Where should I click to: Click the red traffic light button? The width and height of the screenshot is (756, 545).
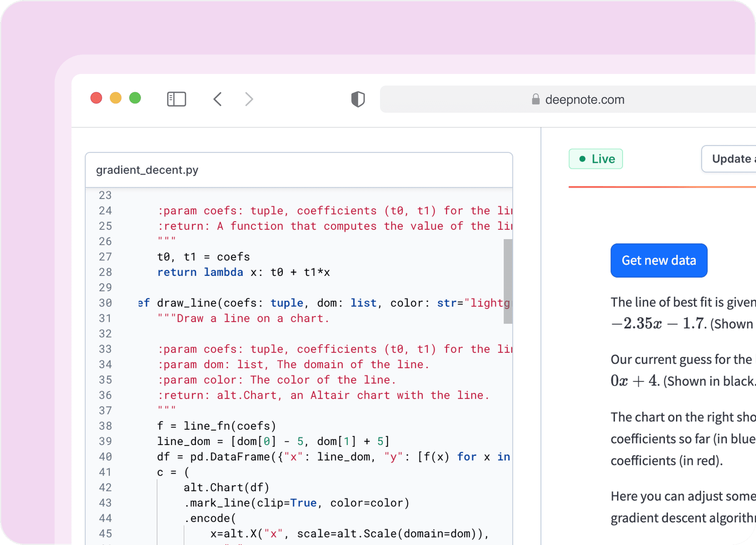pyautogui.click(x=96, y=98)
